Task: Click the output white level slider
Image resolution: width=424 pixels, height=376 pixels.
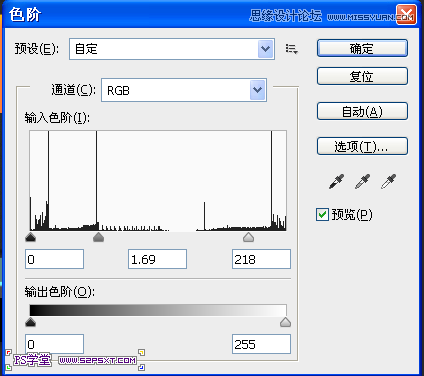Action: (285, 322)
